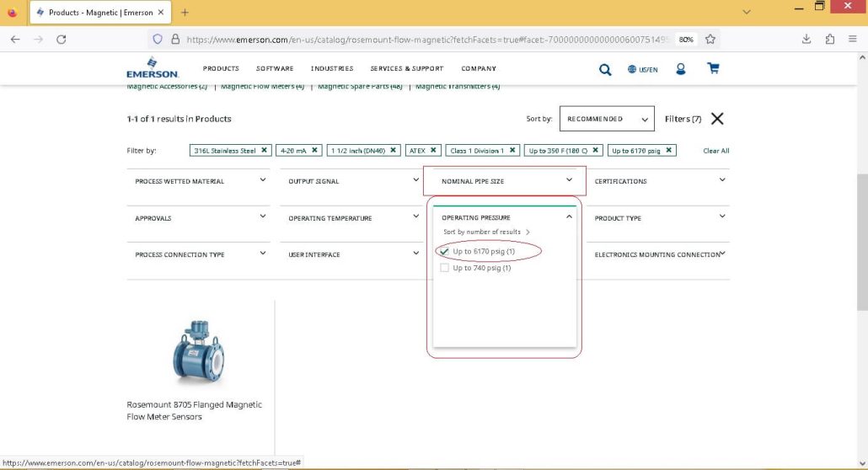
Task: Open the browser downloads icon
Action: (806, 40)
